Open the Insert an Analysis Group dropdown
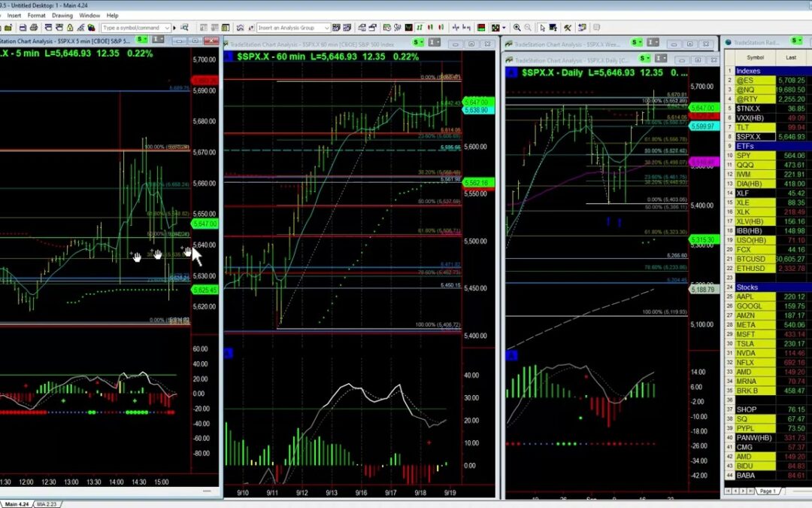This screenshot has width=812, height=508. point(329,27)
